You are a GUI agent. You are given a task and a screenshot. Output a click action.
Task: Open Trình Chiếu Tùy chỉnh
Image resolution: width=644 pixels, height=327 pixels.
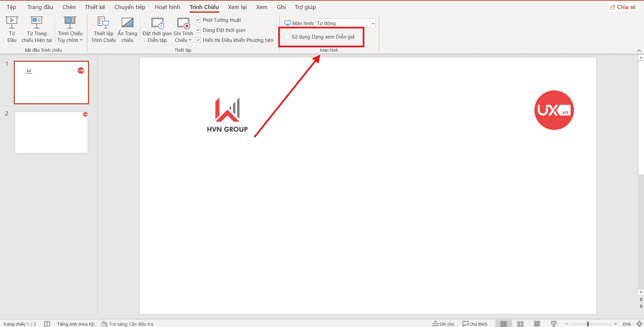coord(70,30)
